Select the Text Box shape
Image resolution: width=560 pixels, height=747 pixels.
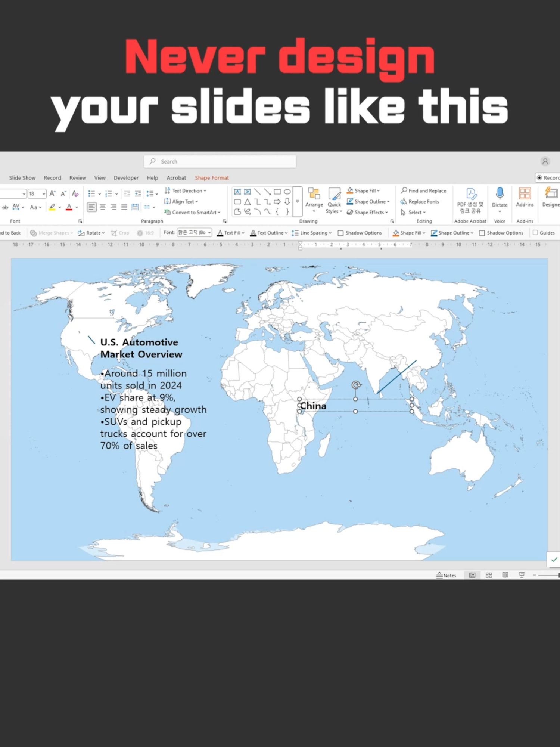(237, 192)
